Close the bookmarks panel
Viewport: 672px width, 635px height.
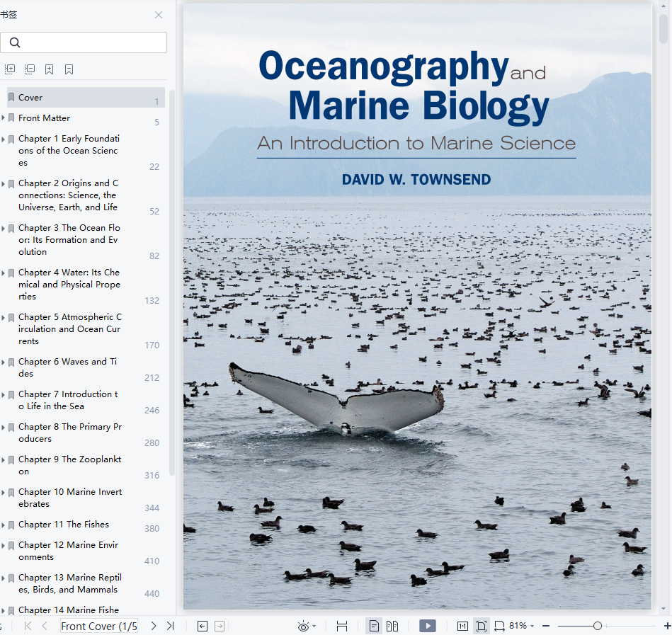point(159,15)
